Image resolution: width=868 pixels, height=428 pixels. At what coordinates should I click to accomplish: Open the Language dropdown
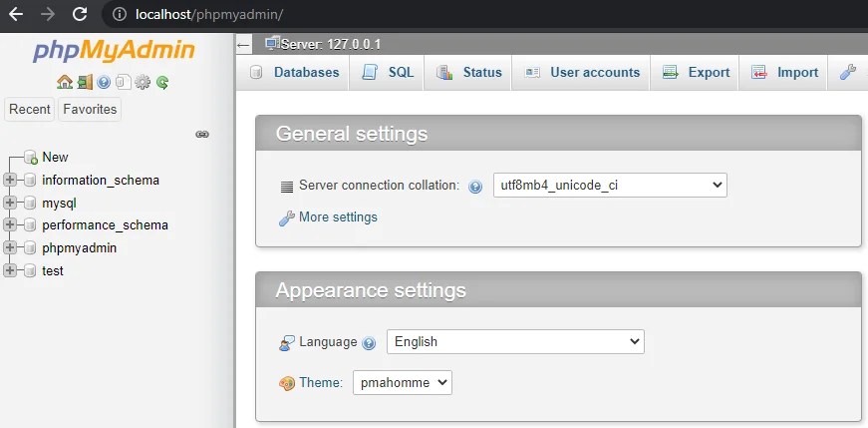pos(515,341)
